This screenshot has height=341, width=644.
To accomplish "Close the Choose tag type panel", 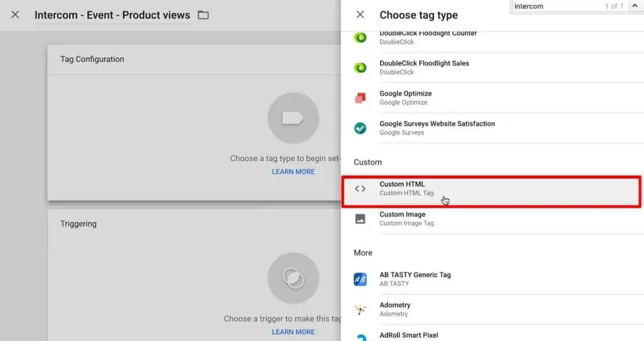I will (360, 15).
